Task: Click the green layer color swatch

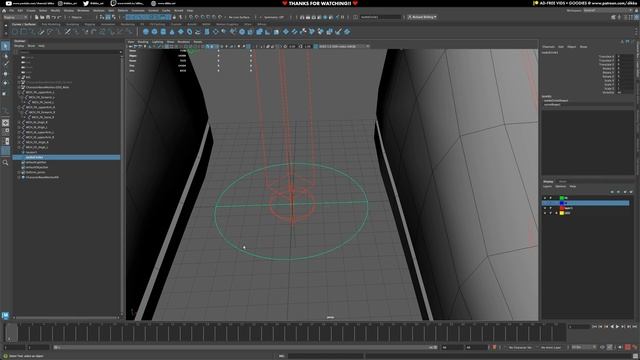Action: (x=562, y=198)
